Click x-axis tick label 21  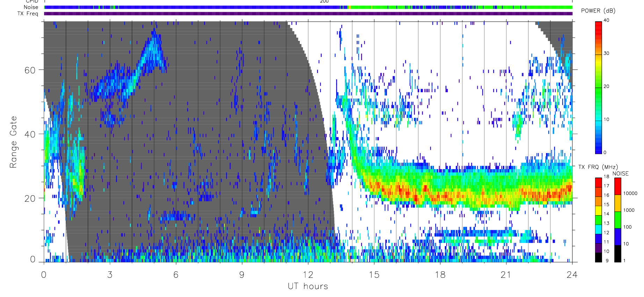coord(506,275)
